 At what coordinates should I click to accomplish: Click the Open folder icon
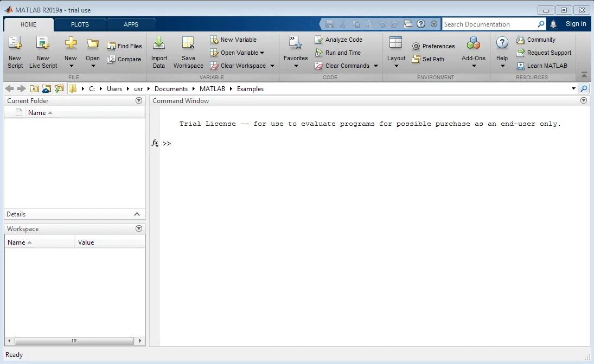92,43
